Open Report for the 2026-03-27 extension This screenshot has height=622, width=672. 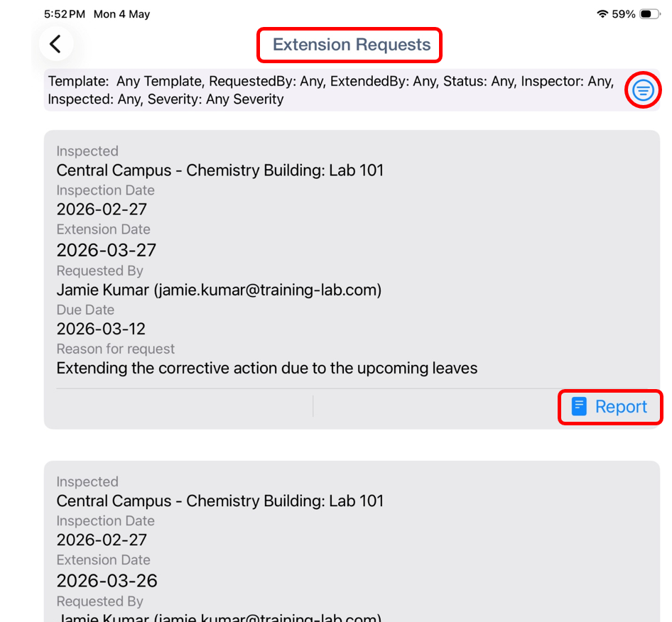pos(610,407)
